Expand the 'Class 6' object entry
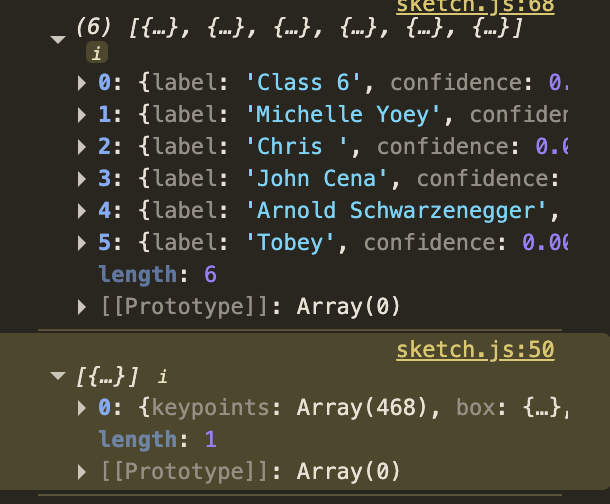Image resolution: width=610 pixels, height=504 pixels. pyautogui.click(x=83, y=83)
